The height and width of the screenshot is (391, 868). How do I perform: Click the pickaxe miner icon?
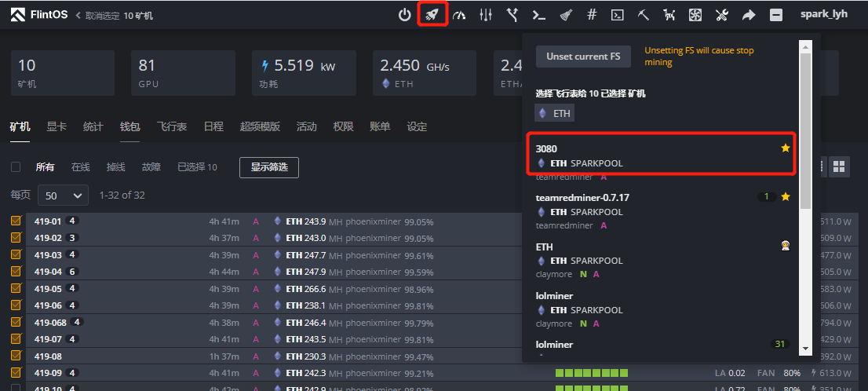pos(644,14)
